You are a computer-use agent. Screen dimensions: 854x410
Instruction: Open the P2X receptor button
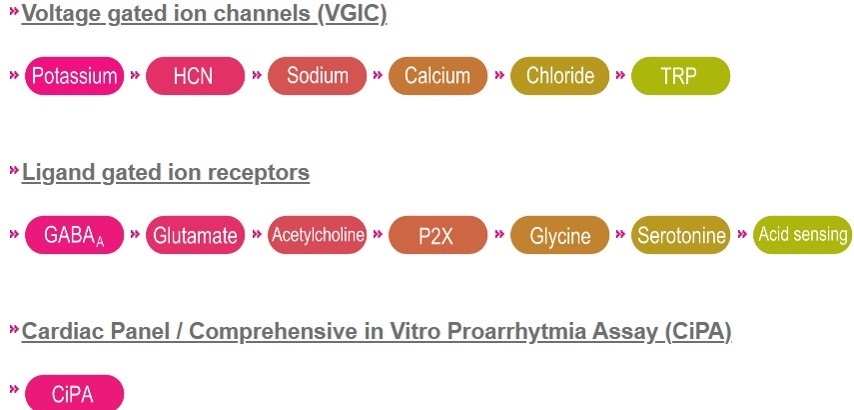click(438, 235)
